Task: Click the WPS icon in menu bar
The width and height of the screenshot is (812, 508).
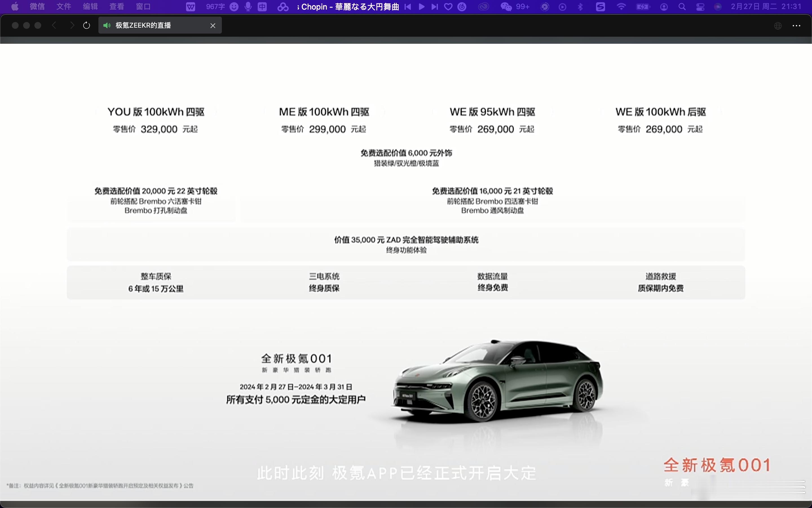Action: [191, 7]
